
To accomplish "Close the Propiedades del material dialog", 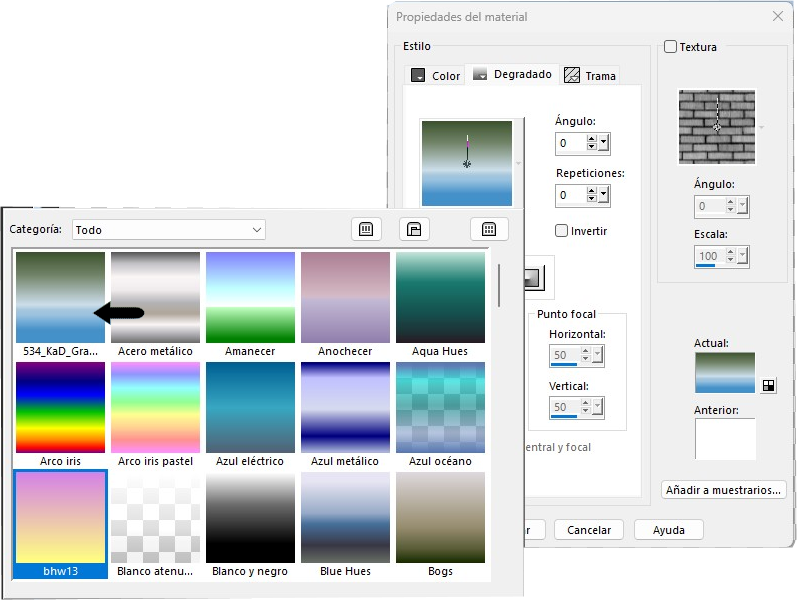I will [778, 16].
